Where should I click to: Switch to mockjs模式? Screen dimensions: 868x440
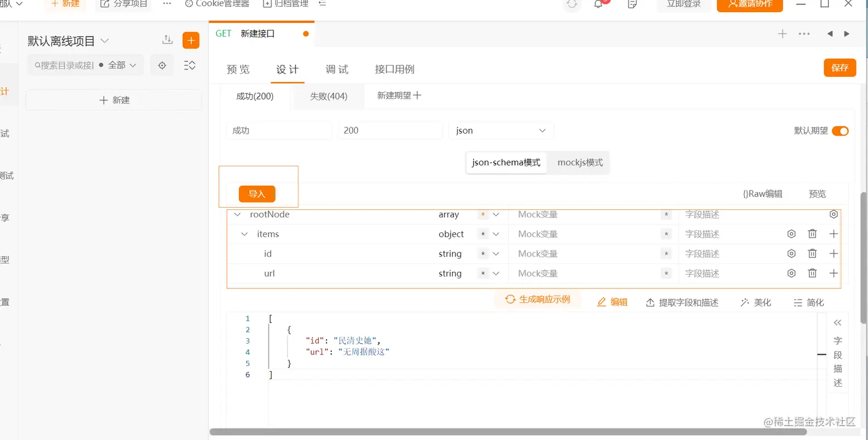click(x=580, y=162)
